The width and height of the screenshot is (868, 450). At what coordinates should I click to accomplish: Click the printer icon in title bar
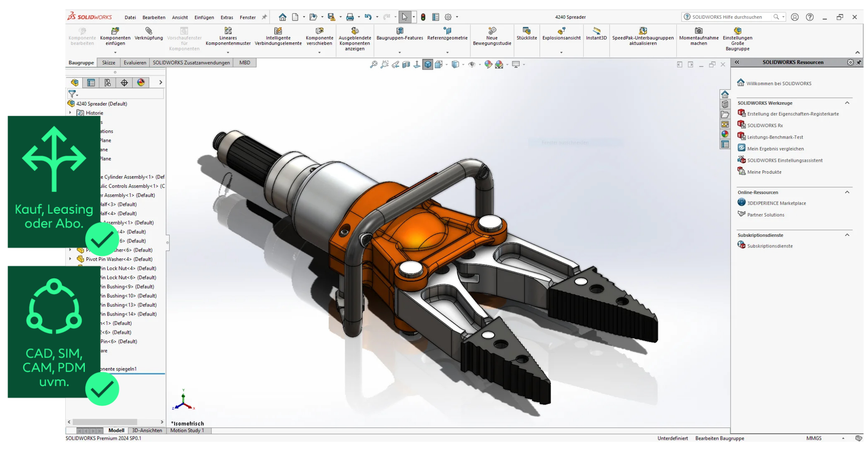click(350, 17)
